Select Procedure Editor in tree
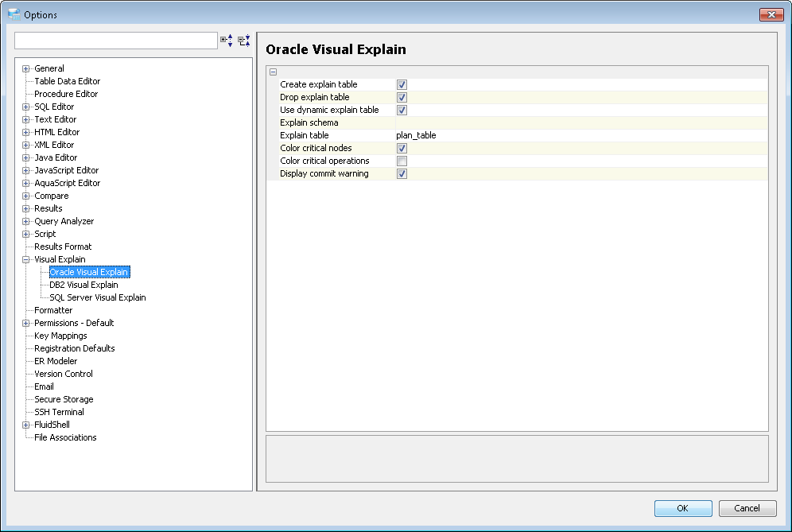This screenshot has width=792, height=532. 66,94
